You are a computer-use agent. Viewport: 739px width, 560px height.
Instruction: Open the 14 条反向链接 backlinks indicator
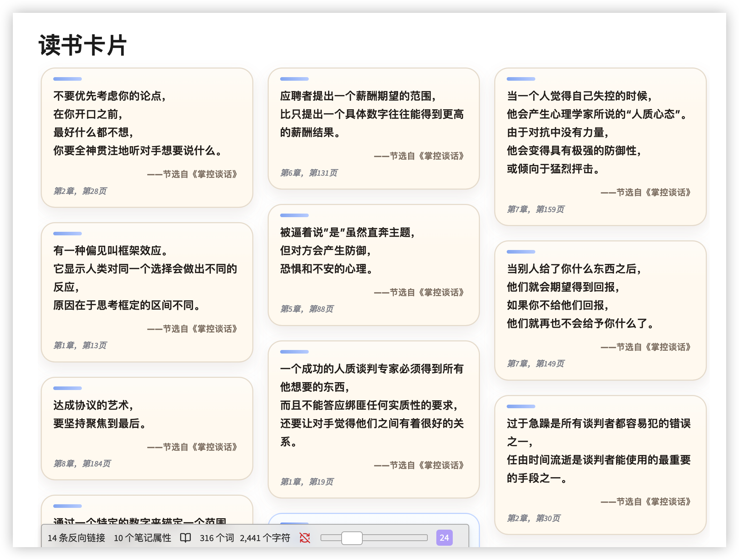point(76,538)
